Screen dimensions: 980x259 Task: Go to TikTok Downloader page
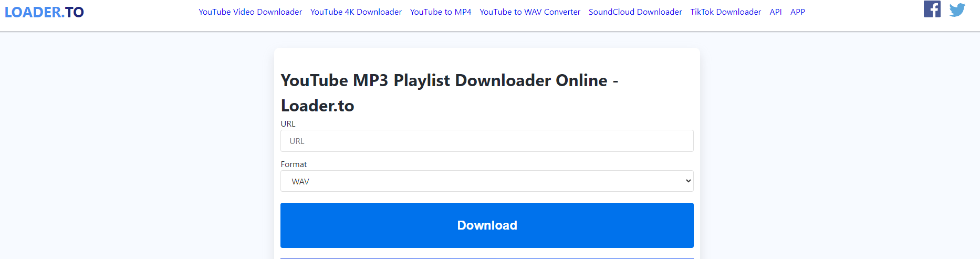click(726, 12)
